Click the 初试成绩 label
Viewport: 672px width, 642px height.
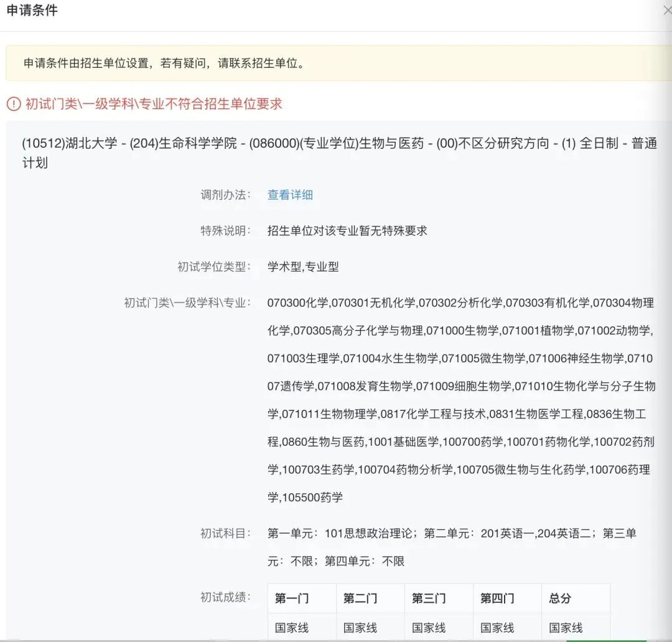225,597
